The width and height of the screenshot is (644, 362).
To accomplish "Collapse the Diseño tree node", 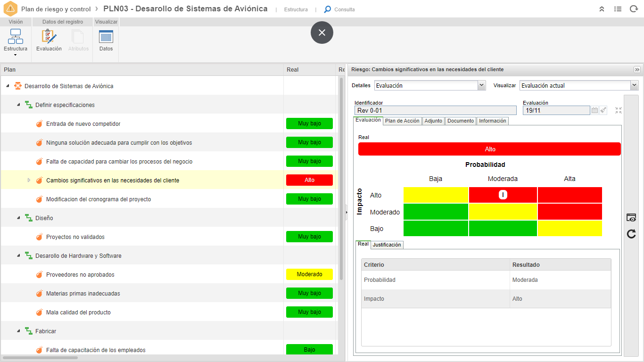I will [x=18, y=218].
